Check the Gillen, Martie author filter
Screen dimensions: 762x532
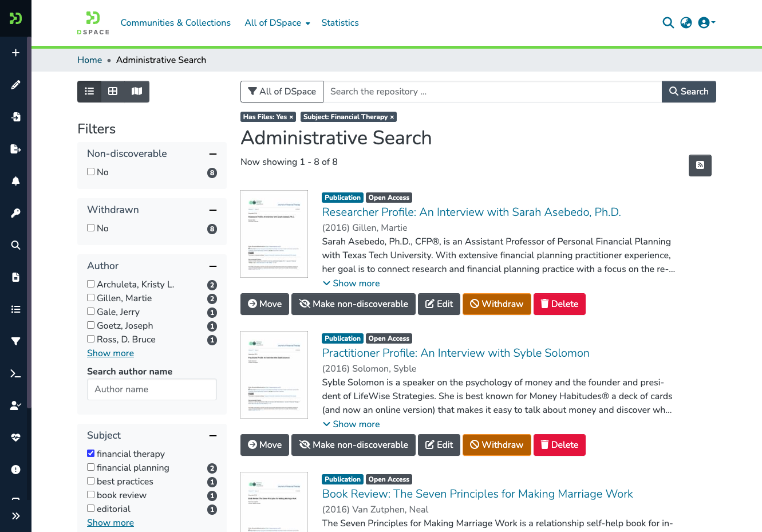(x=90, y=298)
